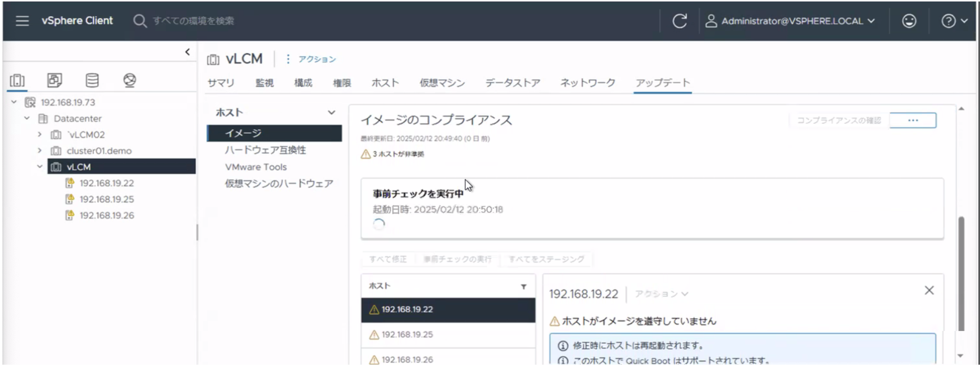Click host warning icon for 192.168.19.22 in tree
The width and height of the screenshot is (980, 366).
click(x=70, y=183)
